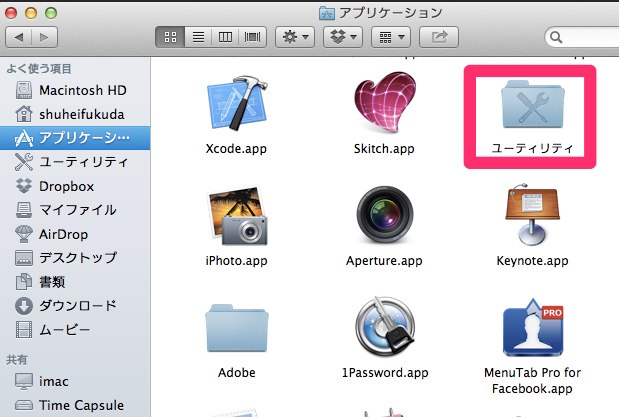The height and width of the screenshot is (417, 619).
Task: Click the Adobe folder name label
Action: [x=237, y=372]
